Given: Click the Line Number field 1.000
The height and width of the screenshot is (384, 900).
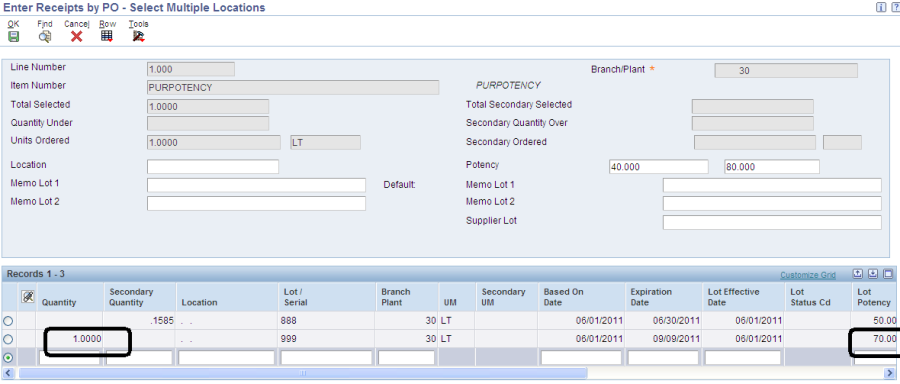Looking at the screenshot, I should coord(191,69).
